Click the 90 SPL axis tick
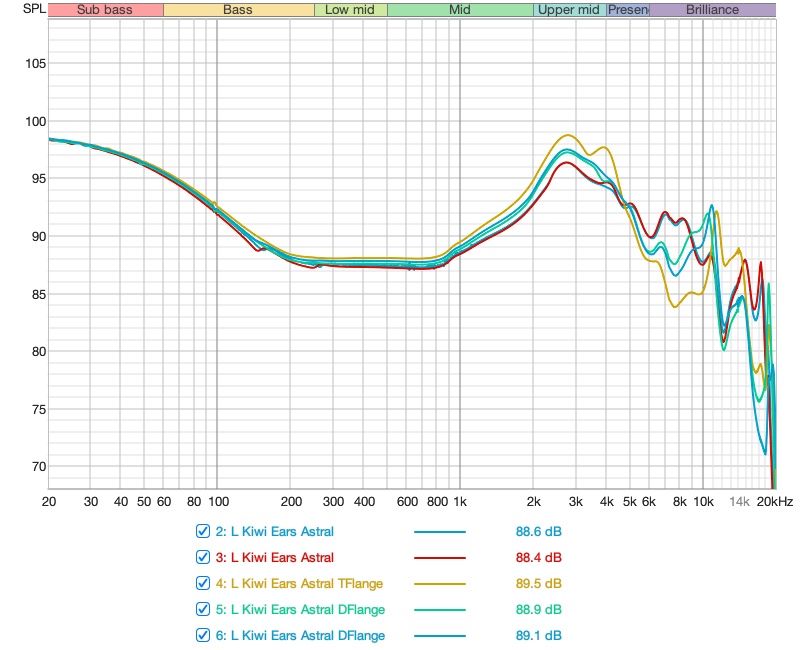This screenshot has height=650, width=800. (x=39, y=236)
